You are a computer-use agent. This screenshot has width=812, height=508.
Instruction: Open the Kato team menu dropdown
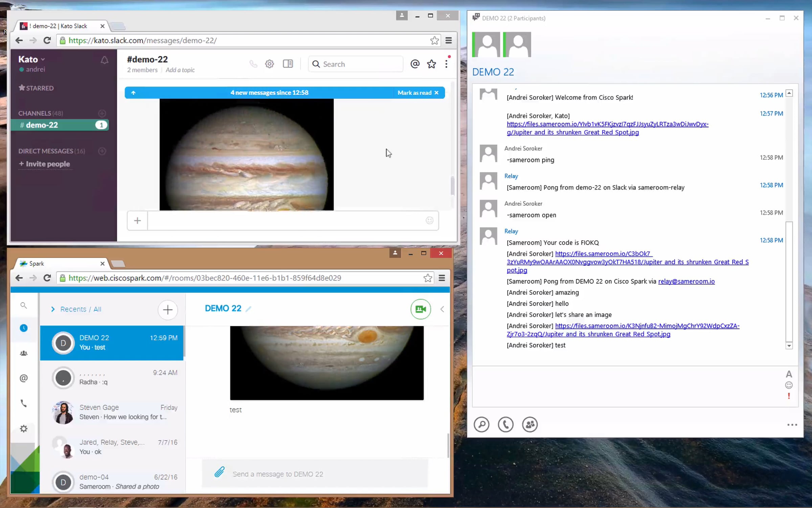(31, 59)
